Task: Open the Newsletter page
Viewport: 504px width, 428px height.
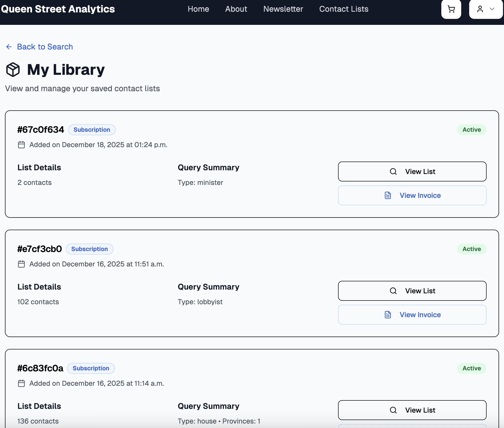Action: (x=283, y=9)
